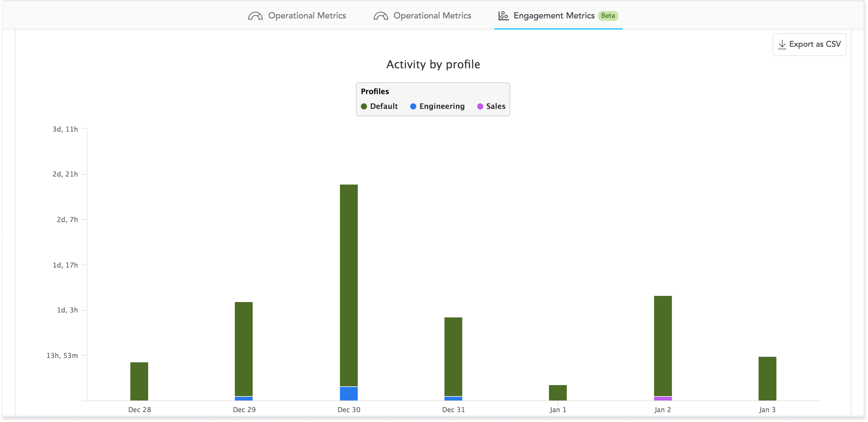The image size is (868, 422).
Task: Click the download arrow icon beside Export as CSV
Action: pos(782,45)
